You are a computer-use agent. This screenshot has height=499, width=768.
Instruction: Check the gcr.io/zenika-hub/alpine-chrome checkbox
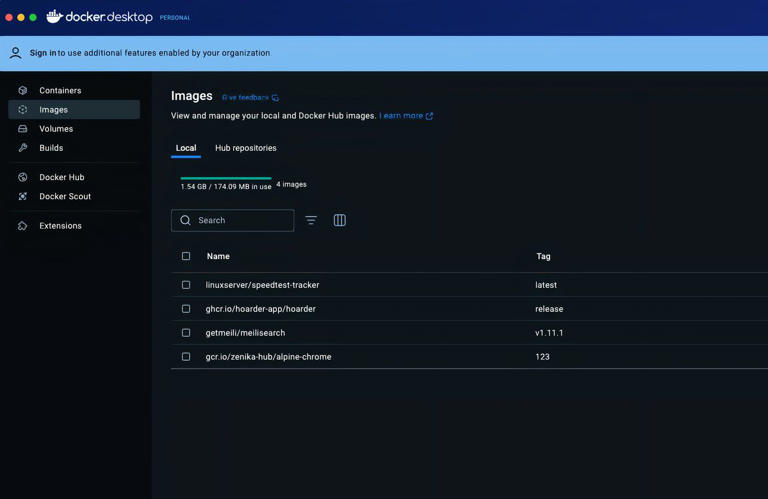[186, 357]
